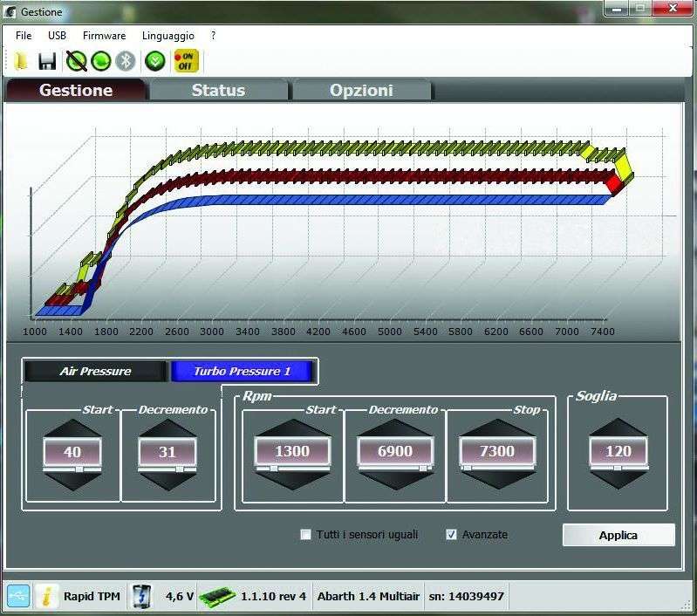Decrease Rpm Start 1300 with down arrow
Viewport: 697px width, 616px height.
292,481
